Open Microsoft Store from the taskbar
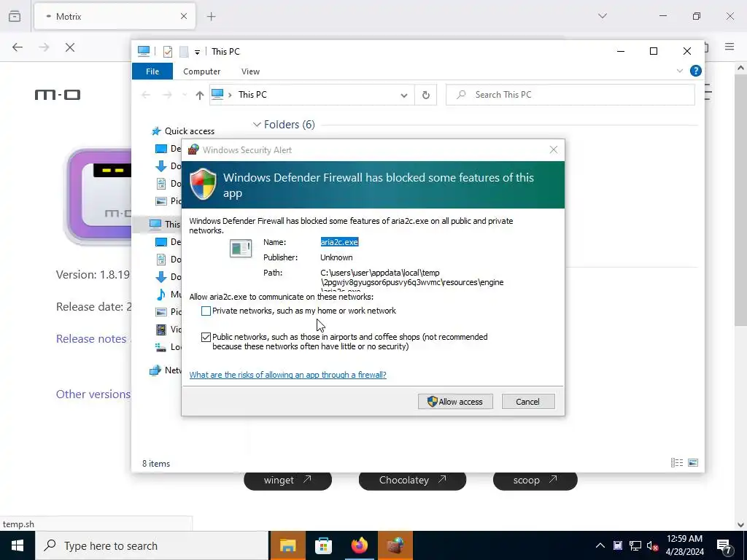Screen dimensions: 747x560 click(323, 545)
